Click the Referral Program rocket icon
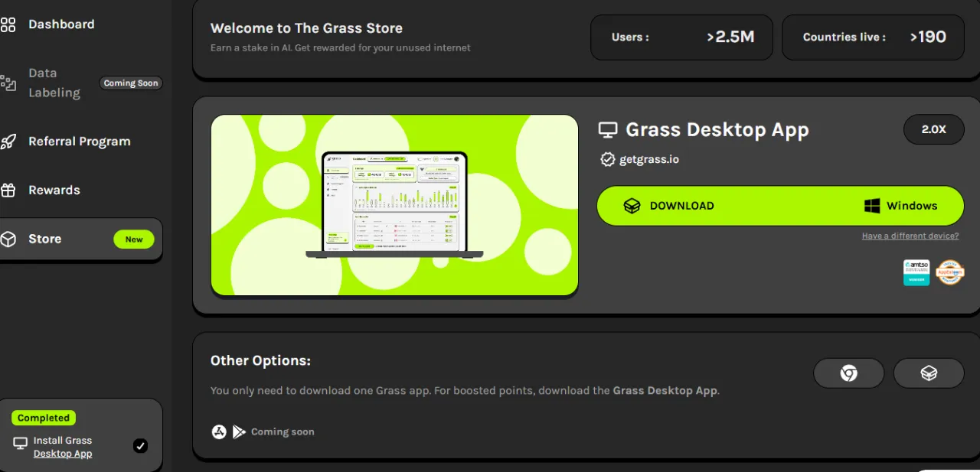Image resolution: width=980 pixels, height=472 pixels. (8, 142)
